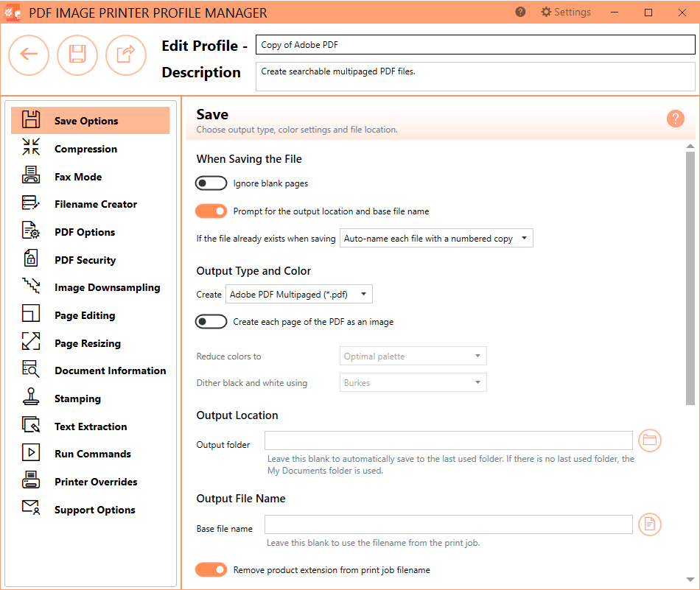The height and width of the screenshot is (590, 700).
Task: Click the Page Resizing arrows icon
Action: point(31,341)
